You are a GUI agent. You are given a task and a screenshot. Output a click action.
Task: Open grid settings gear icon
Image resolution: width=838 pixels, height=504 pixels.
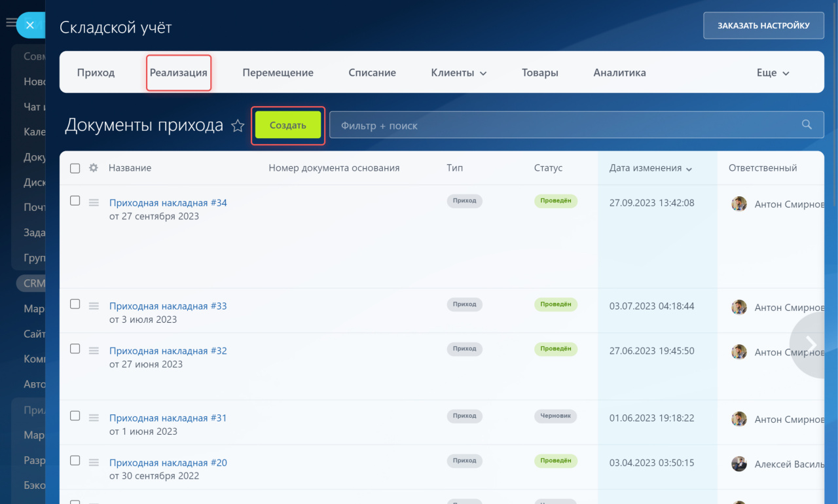tap(94, 168)
